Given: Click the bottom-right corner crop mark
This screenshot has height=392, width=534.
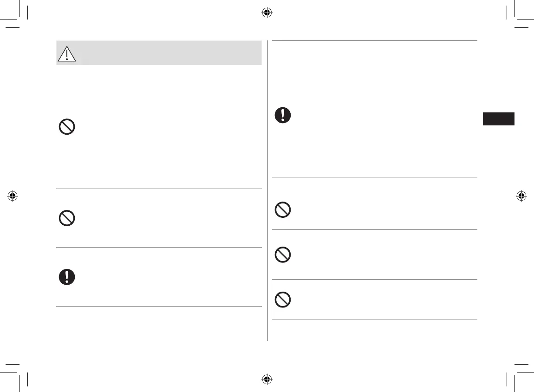Looking at the screenshot, I should tap(515, 373).
